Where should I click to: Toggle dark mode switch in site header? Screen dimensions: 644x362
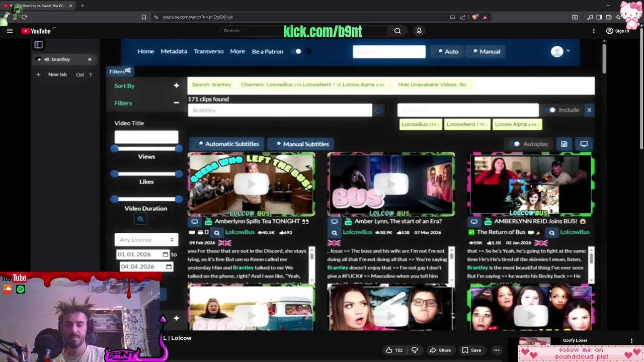pos(298,51)
